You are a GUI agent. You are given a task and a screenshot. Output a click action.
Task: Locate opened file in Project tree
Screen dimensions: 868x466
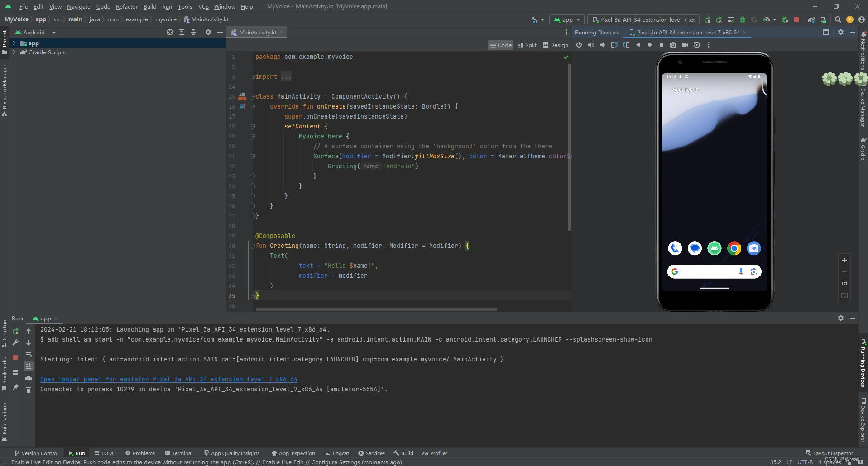tap(170, 32)
